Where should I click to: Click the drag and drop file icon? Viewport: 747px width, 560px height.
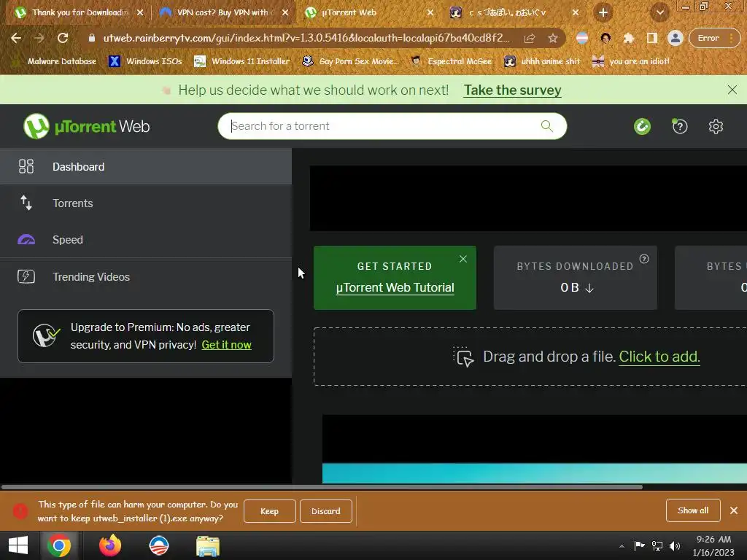(463, 357)
